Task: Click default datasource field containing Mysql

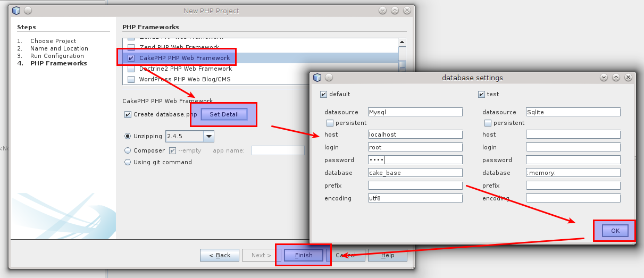Action: [415, 112]
